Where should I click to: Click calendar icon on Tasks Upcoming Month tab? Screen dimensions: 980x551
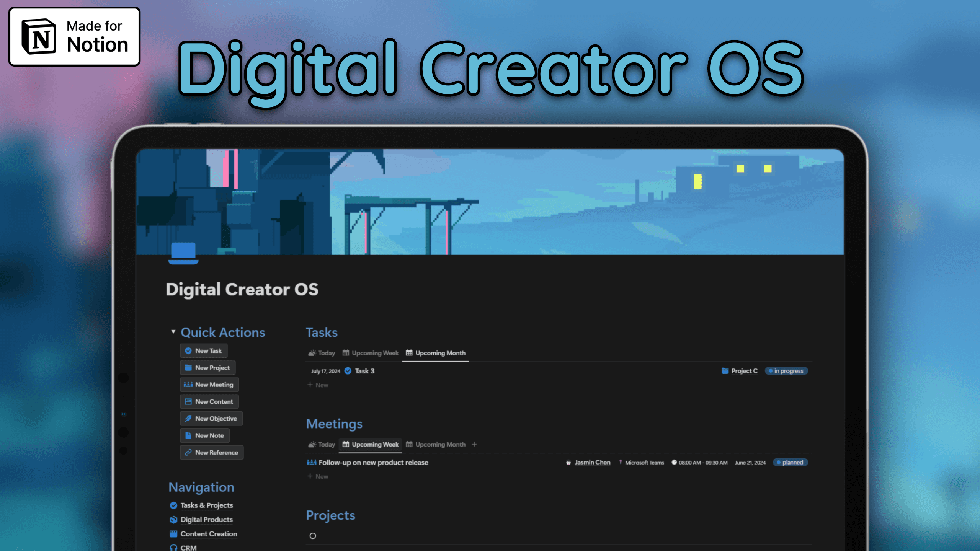(x=409, y=353)
